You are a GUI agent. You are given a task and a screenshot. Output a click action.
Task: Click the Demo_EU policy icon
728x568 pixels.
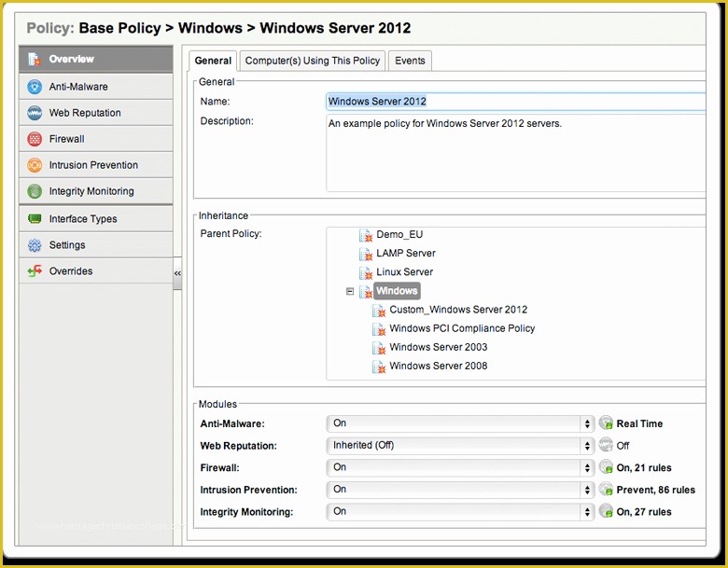point(366,235)
